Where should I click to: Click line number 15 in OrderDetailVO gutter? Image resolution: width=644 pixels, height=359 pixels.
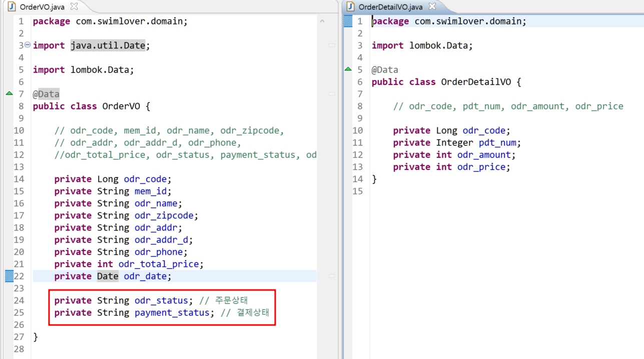[x=357, y=191]
